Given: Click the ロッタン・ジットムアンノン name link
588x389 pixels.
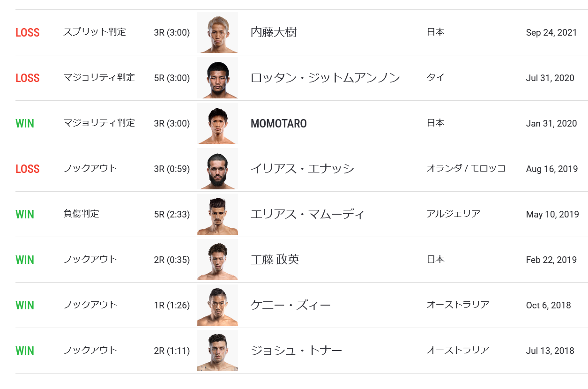Looking at the screenshot, I should point(325,78).
